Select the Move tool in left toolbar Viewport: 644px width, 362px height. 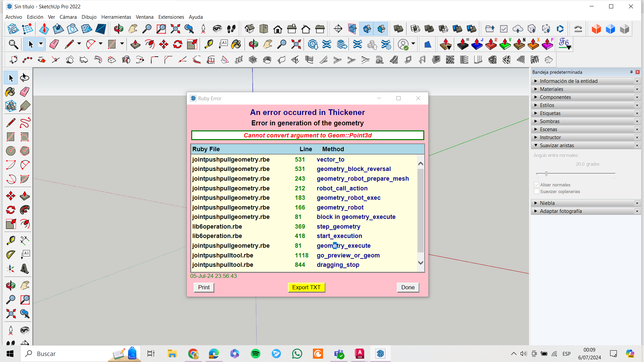click(10, 196)
